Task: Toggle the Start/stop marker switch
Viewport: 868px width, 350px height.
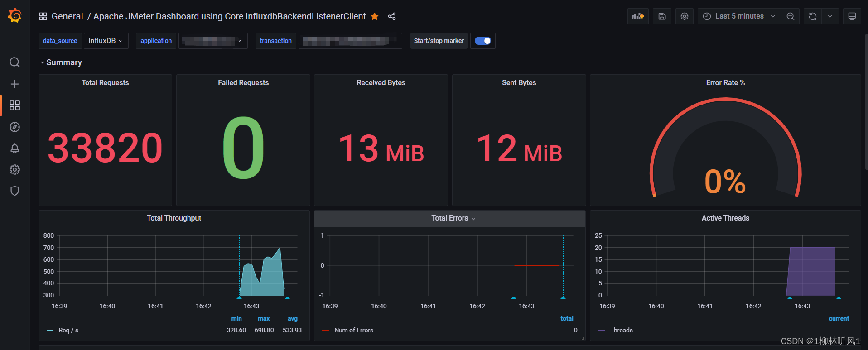Action: click(482, 41)
